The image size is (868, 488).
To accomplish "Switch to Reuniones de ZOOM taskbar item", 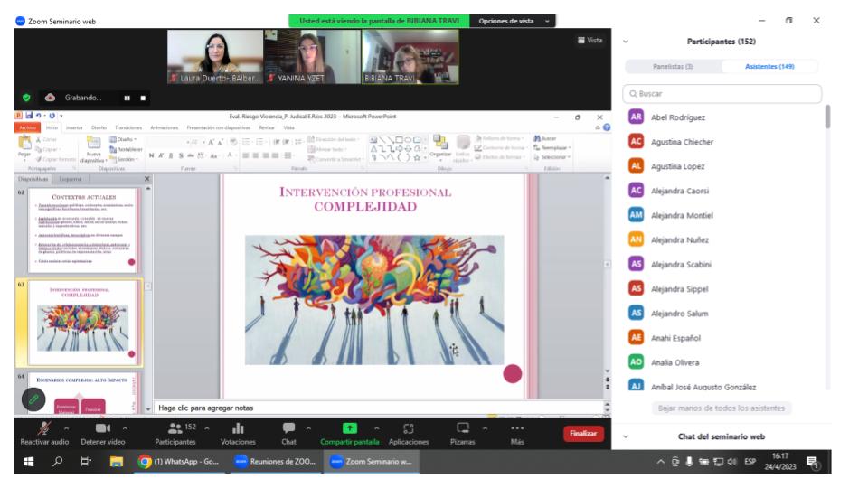I will 277,462.
